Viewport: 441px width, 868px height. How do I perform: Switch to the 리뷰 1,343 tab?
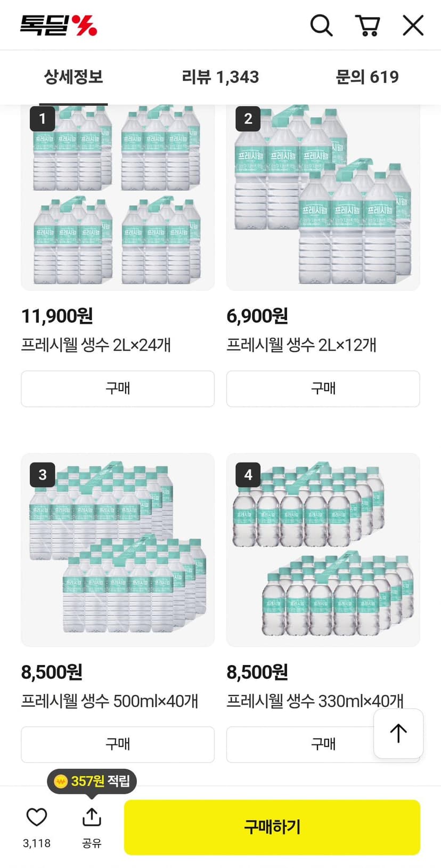tap(220, 77)
